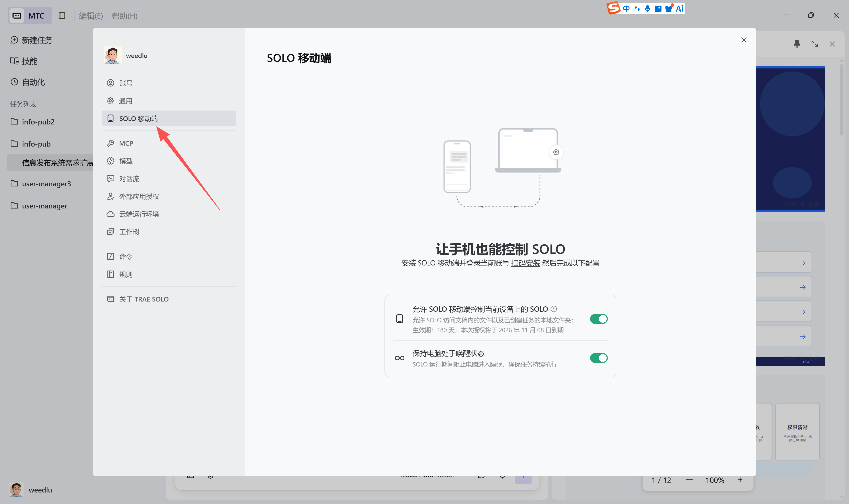Click the zoom in plus button

(x=740, y=480)
